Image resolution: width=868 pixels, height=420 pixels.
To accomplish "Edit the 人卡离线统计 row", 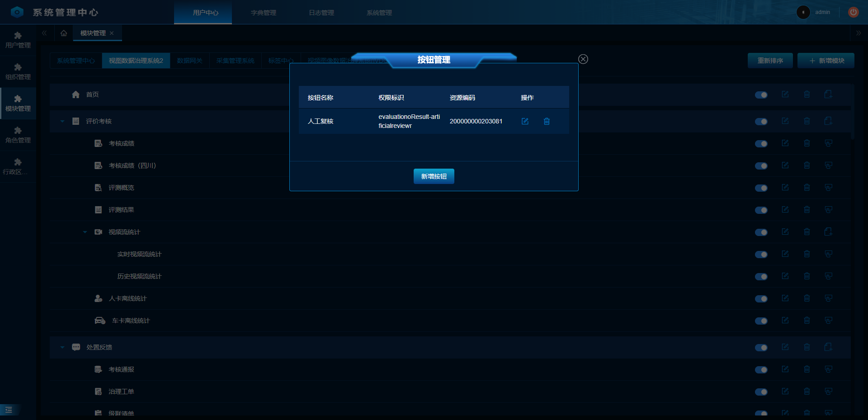I will 785,298.
